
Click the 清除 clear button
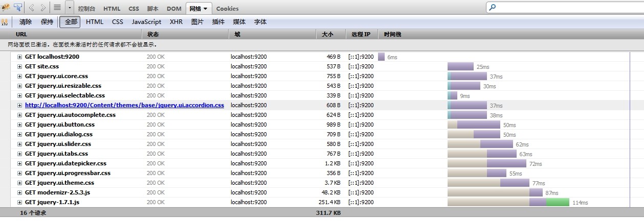point(26,22)
